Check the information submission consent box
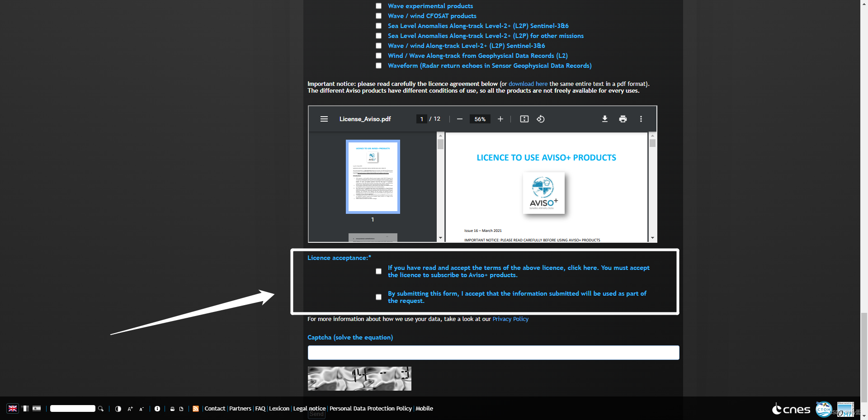868x420 pixels. [x=378, y=297]
